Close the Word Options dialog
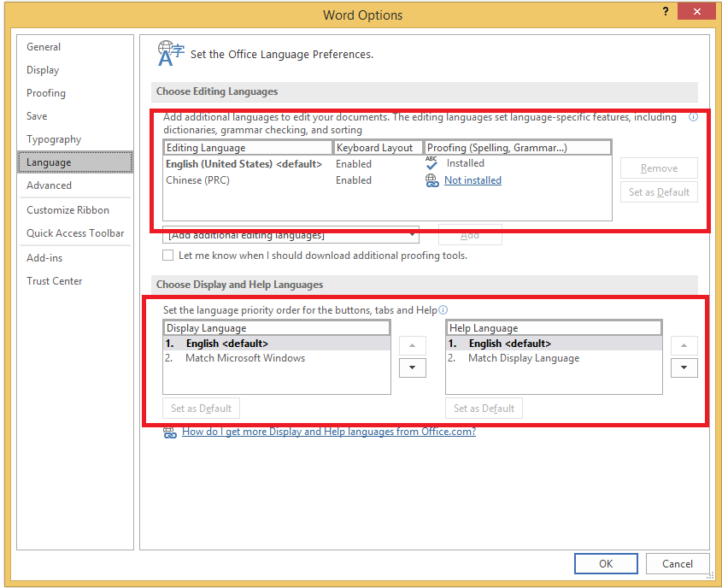The image size is (722, 588). coord(696,11)
